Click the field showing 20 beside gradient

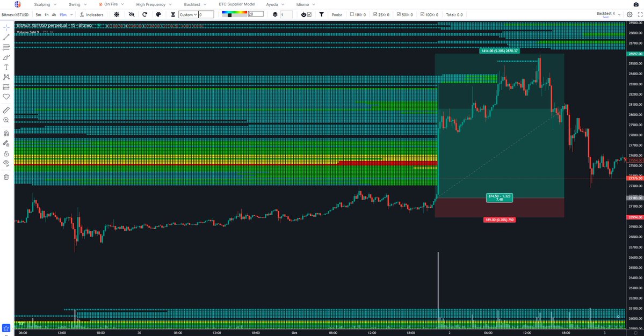pos(256,14)
